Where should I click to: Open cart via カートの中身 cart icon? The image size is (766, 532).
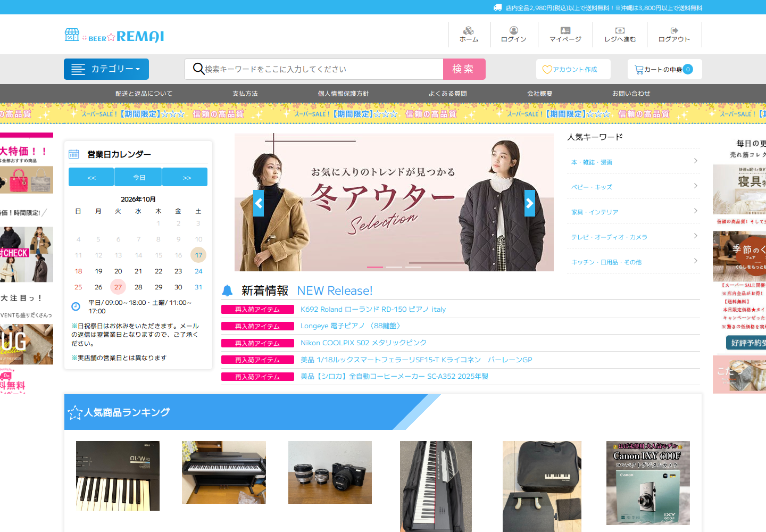tap(639, 70)
